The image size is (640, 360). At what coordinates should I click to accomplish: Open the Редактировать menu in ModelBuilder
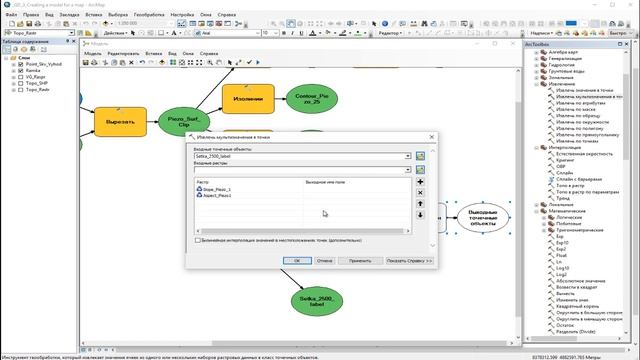123,53
